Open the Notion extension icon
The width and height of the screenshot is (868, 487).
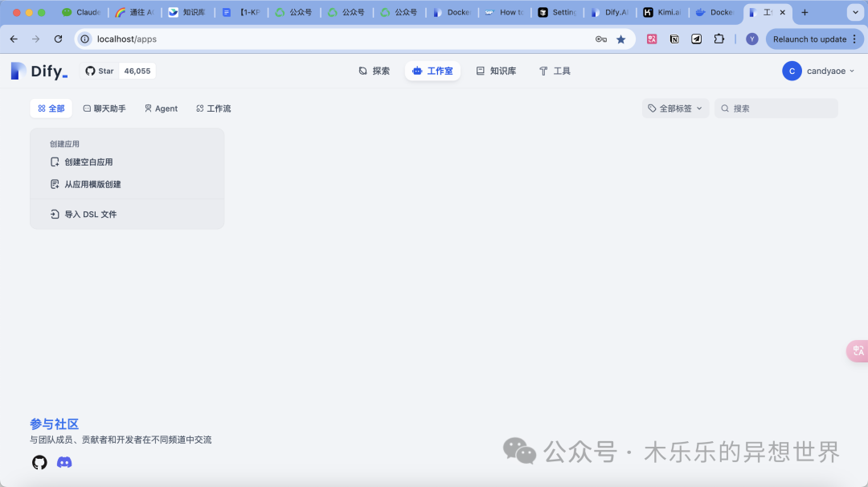[674, 39]
